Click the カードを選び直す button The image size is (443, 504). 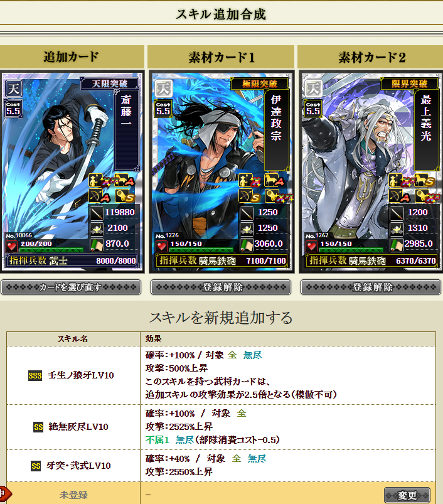point(71,287)
